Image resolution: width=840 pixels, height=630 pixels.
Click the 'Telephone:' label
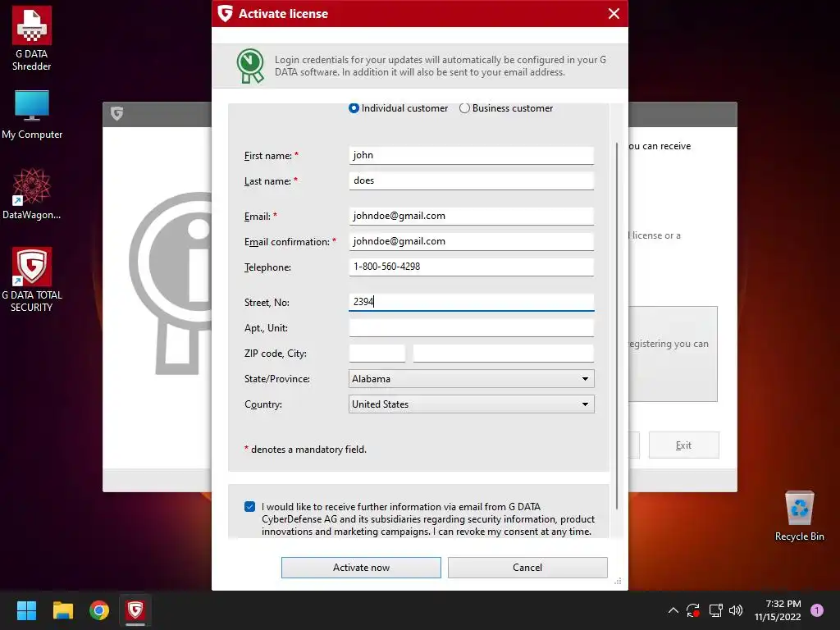point(268,267)
